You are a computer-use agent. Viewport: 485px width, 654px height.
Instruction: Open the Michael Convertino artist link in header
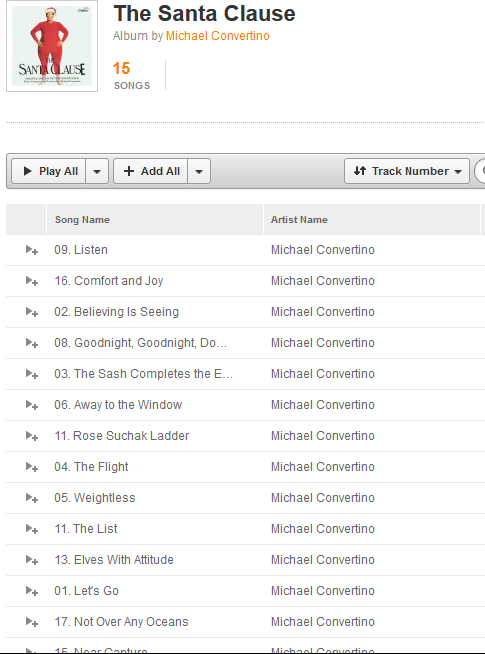click(x=218, y=36)
